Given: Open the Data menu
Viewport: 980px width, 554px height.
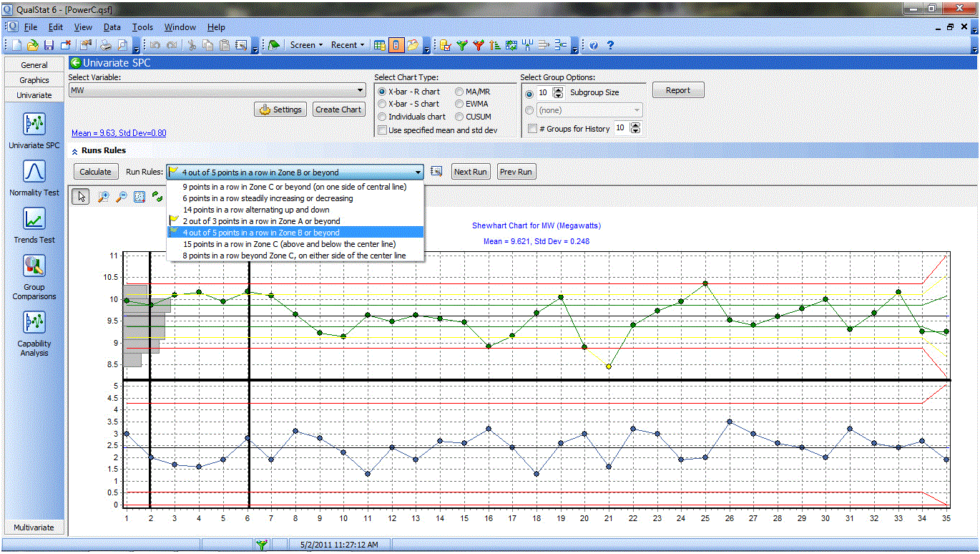Looking at the screenshot, I should tap(112, 27).
